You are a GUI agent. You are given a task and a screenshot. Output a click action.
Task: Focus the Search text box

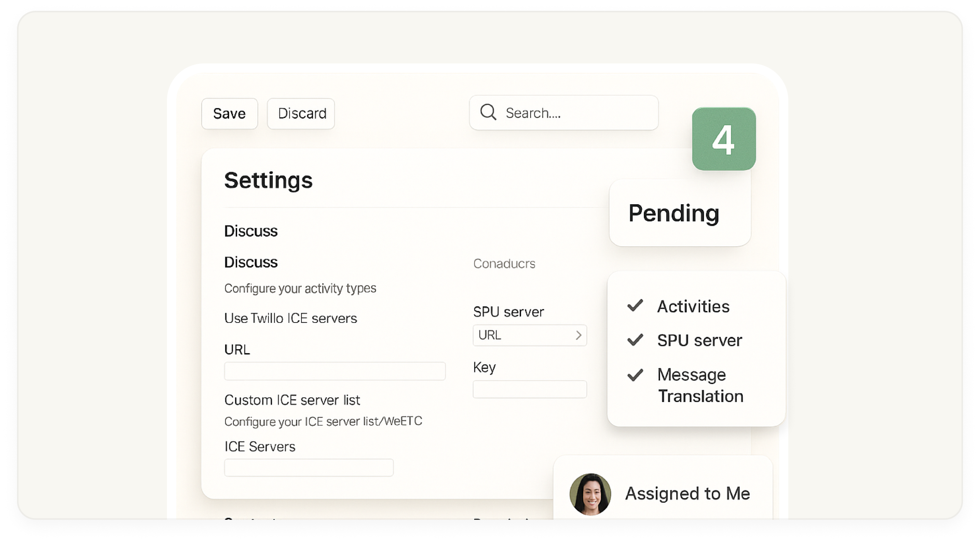576,113
